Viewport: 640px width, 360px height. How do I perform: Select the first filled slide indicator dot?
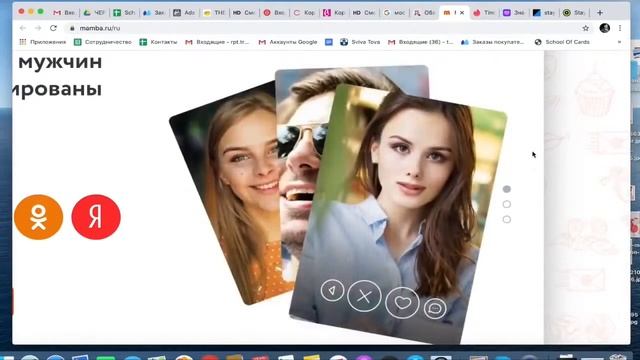pyautogui.click(x=507, y=189)
